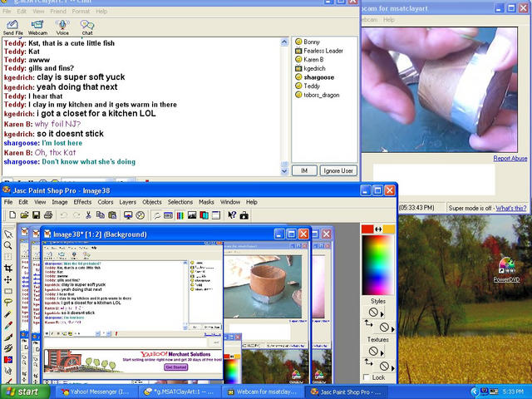Toggle the Tool Options palette button

(x=168, y=215)
